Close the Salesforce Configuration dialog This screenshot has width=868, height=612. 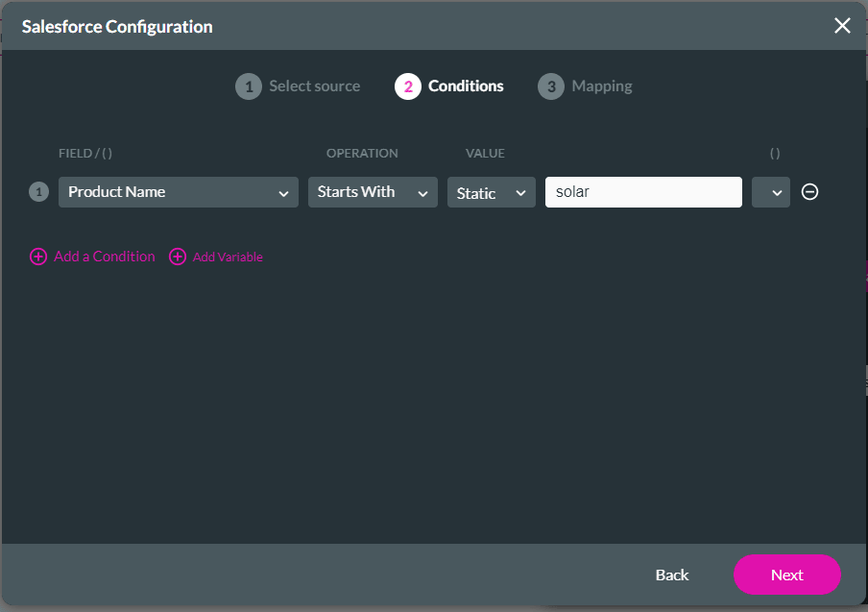click(842, 26)
